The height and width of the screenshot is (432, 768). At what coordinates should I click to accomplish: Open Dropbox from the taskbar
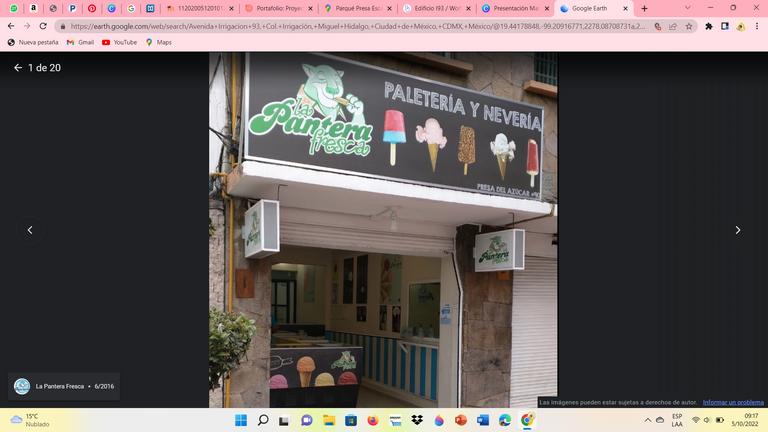pyautogui.click(x=417, y=420)
